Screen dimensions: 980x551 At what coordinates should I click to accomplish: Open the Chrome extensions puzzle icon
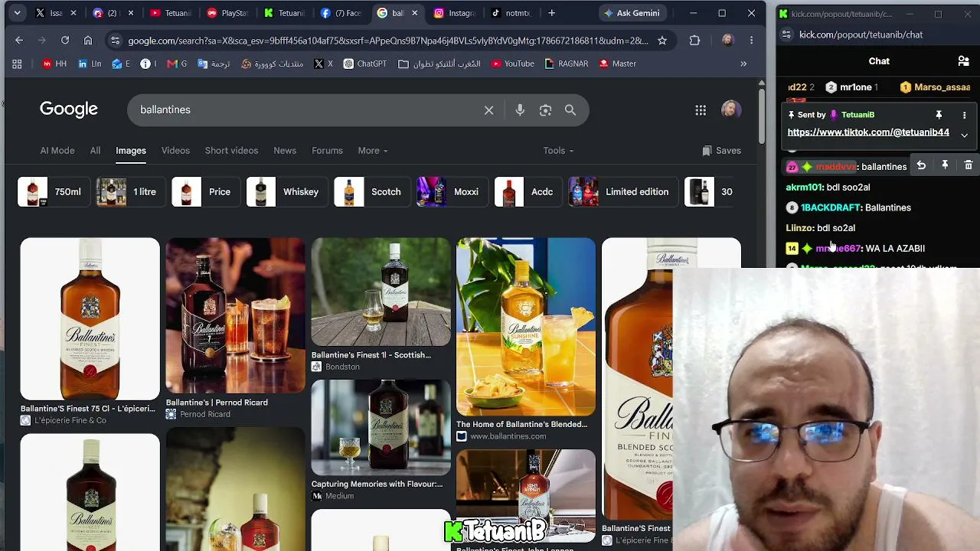[694, 40]
